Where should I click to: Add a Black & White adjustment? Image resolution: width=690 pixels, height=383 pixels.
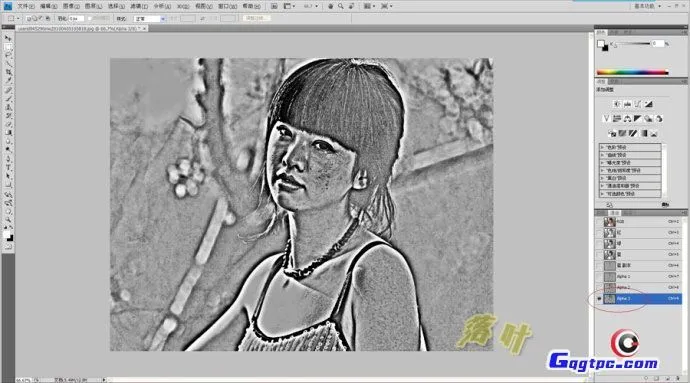(x=638, y=118)
